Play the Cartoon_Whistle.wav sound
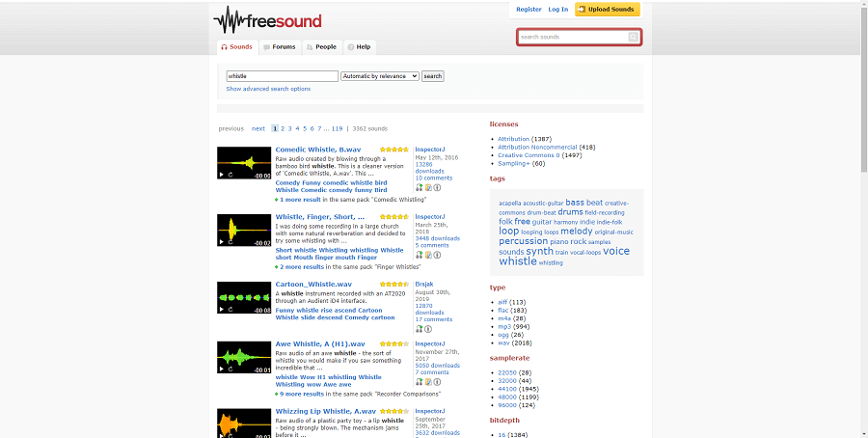Image resolution: width=868 pixels, height=438 pixels. pos(222,310)
